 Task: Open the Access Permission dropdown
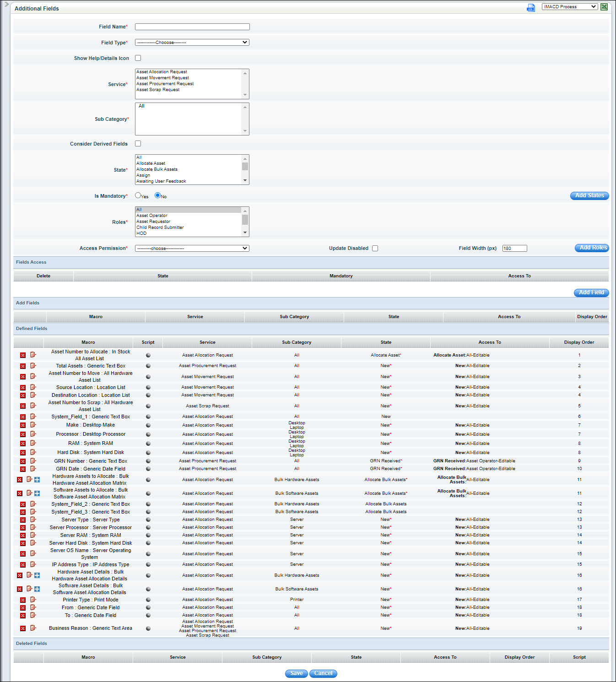[x=192, y=249]
